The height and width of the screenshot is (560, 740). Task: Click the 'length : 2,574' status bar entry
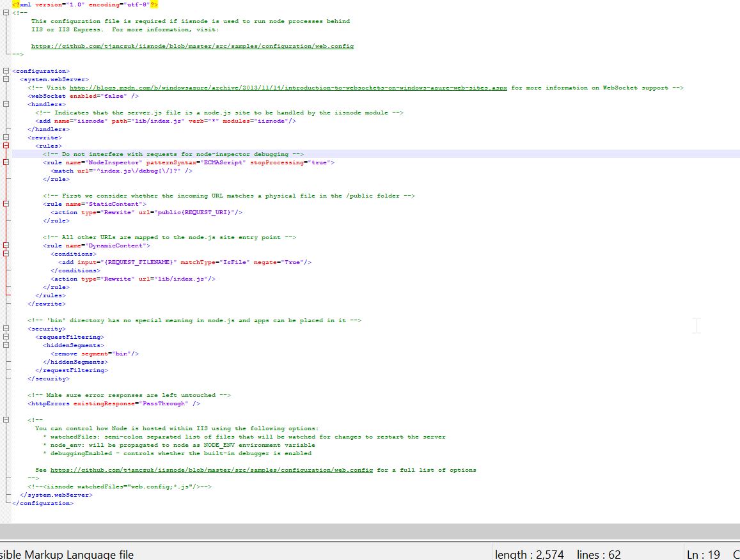point(530,554)
